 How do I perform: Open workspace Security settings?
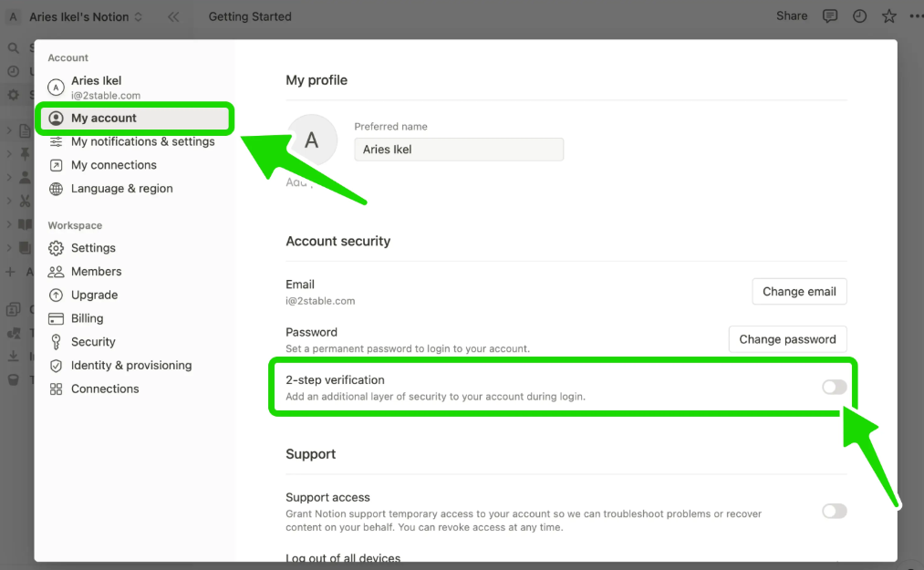(135, 342)
